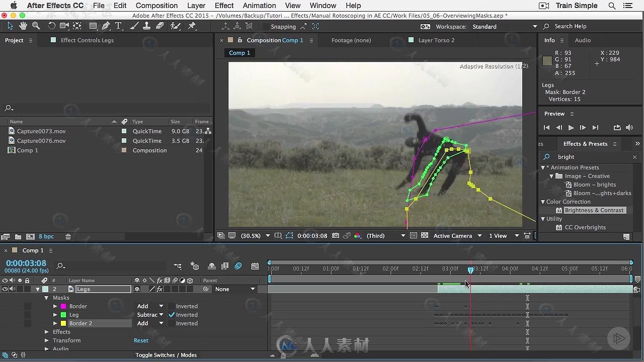Select the Zoom magnifier tool

pos(36,26)
